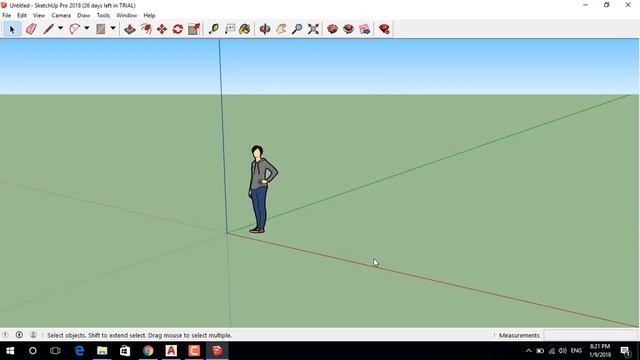640x360 pixels.
Task: Click the network tray icon
Action: (x=552, y=351)
